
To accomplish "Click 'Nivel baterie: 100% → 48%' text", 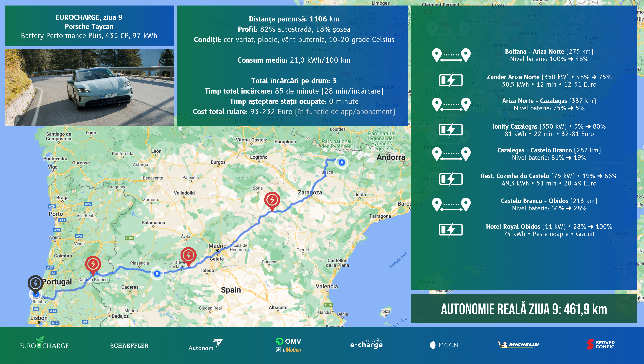I will click(549, 59).
